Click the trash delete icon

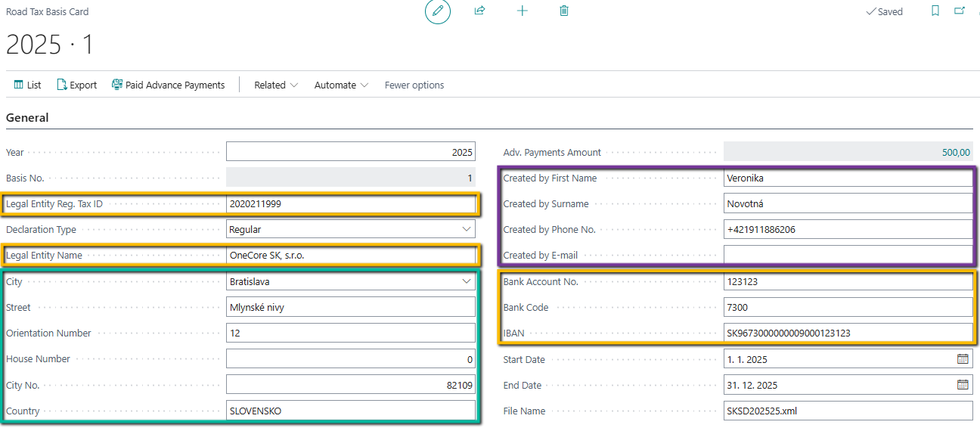[564, 11]
